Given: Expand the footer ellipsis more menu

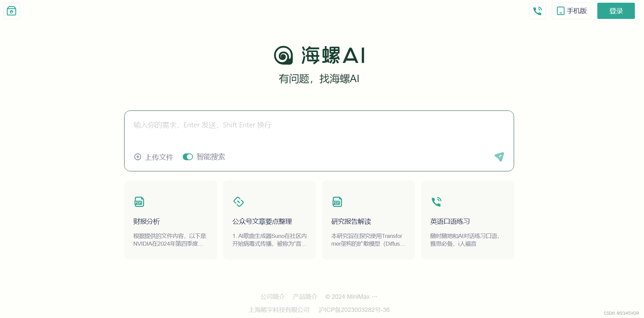Looking at the screenshot, I should (x=375, y=297).
